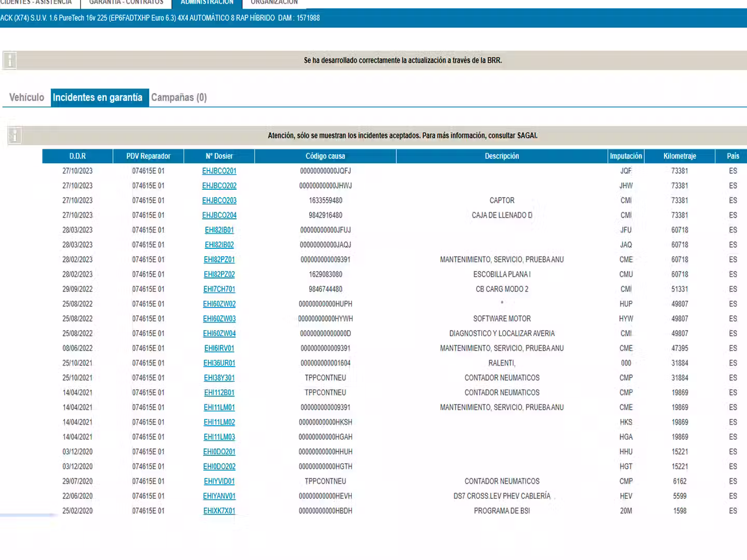Click the description cell SOFTWARE MOTOR

click(502, 319)
